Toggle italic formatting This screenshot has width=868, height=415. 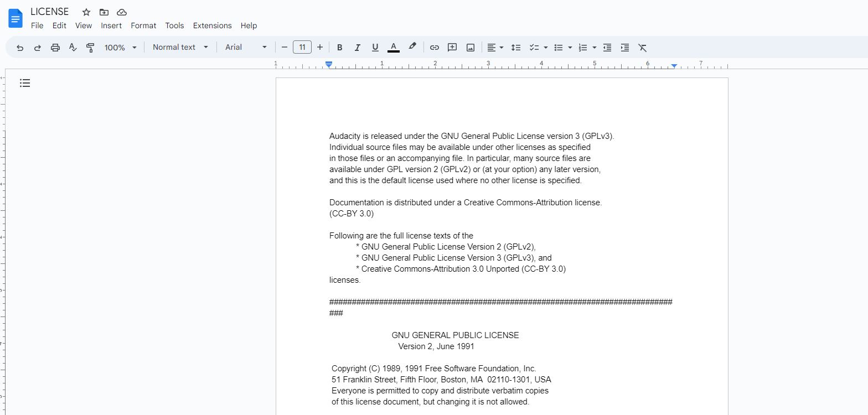(x=358, y=48)
